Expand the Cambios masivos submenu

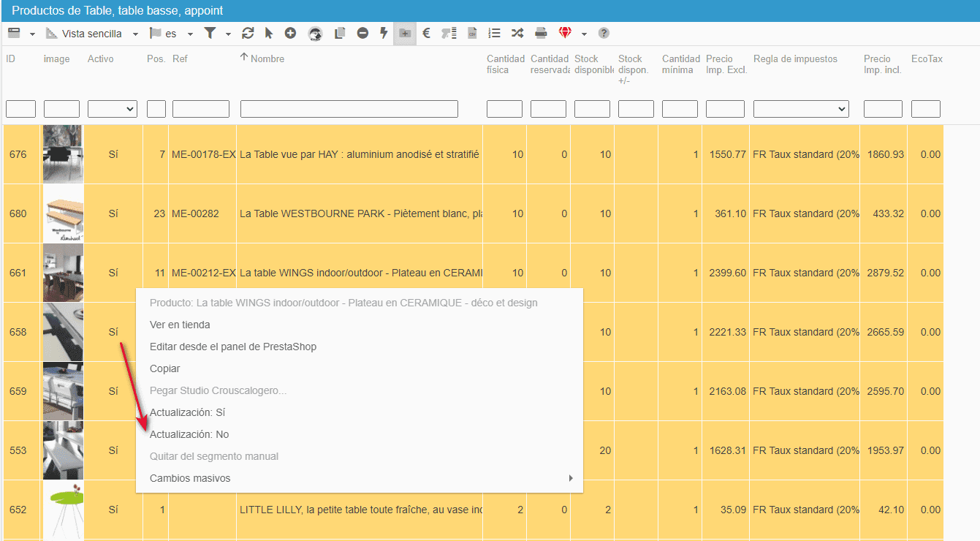(x=360, y=478)
